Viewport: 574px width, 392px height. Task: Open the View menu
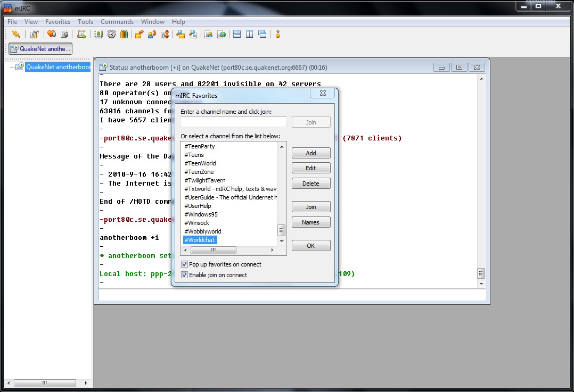click(x=31, y=22)
